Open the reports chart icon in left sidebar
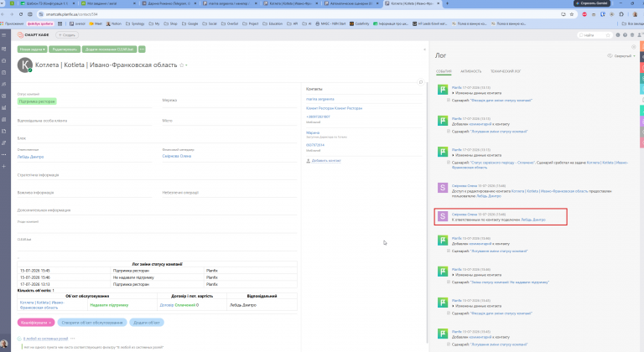The image size is (644, 352). pos(3,107)
